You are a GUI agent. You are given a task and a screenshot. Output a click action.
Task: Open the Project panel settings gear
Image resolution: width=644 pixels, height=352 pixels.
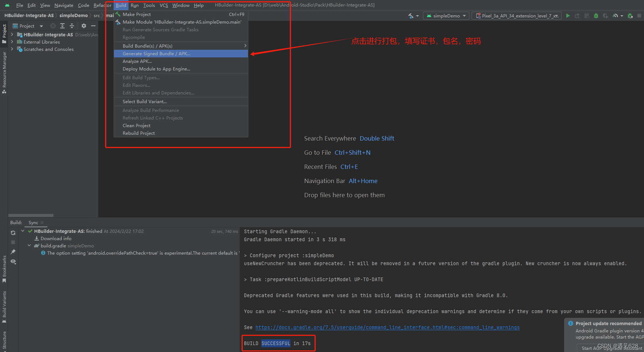coord(83,26)
